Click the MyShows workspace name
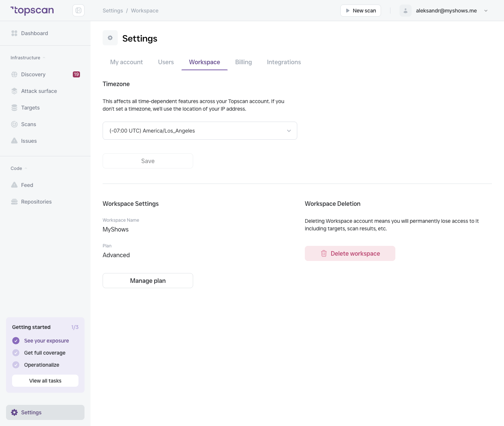504x426 pixels. coord(115,229)
